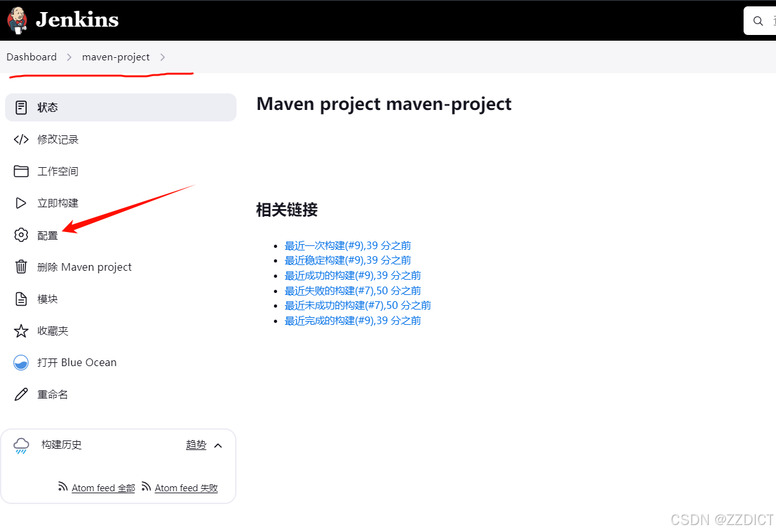This screenshot has width=776, height=532.
Task: Click the search input box in header
Action: 760,21
